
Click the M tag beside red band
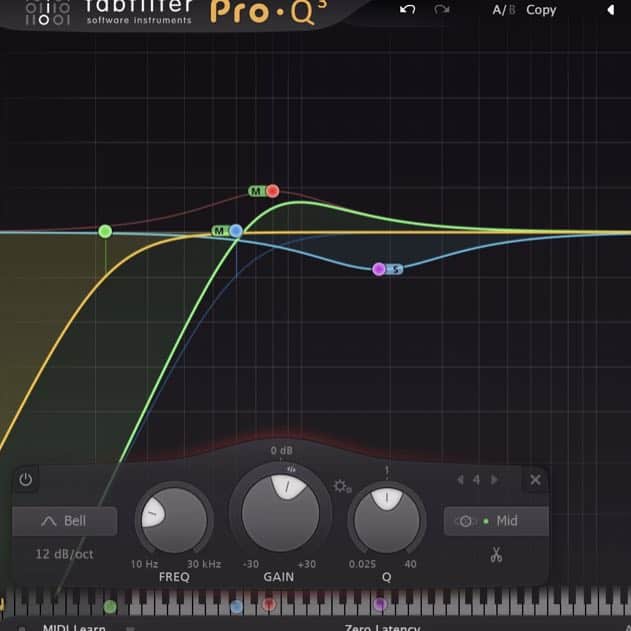(x=257, y=191)
